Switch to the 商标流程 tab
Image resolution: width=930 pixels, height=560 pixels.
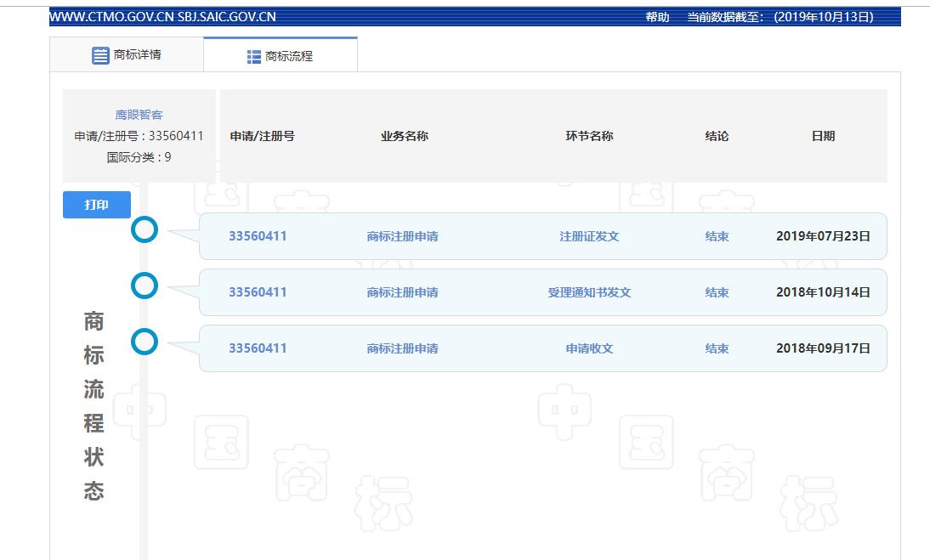(x=281, y=56)
